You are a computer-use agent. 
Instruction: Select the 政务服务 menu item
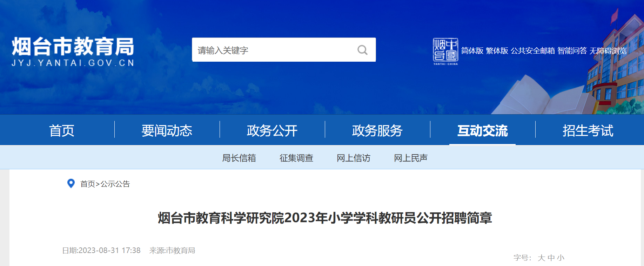coord(377,130)
